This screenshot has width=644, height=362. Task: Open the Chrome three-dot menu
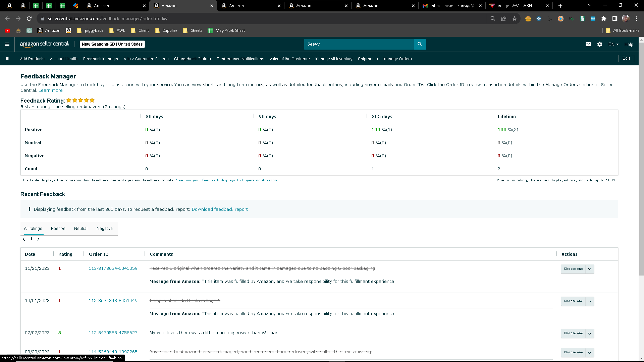coord(637,19)
